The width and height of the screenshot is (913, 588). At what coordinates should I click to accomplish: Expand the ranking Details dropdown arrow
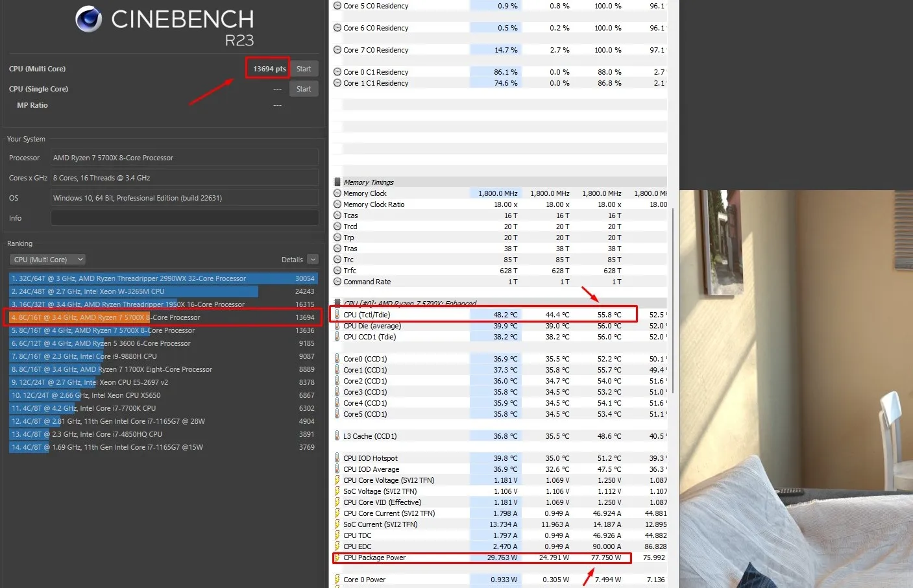pos(313,260)
